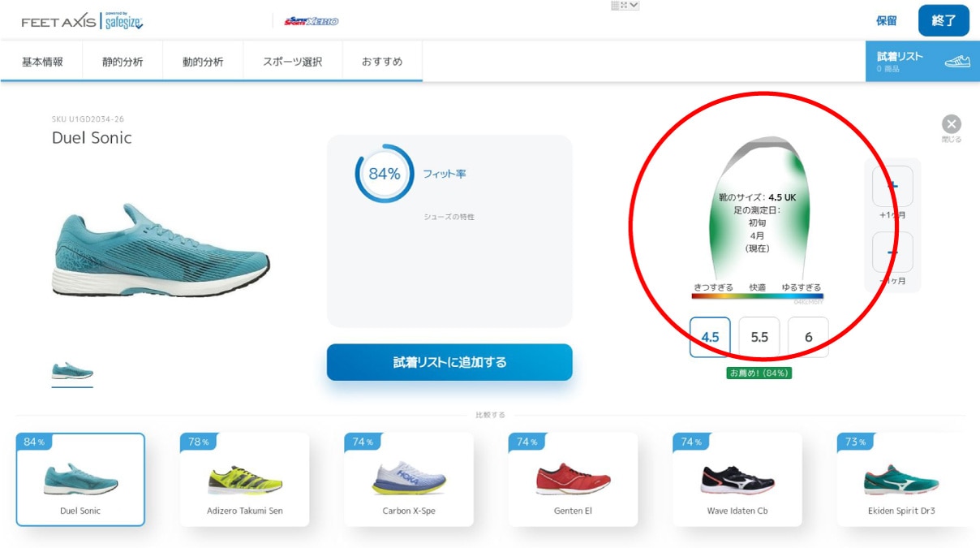This screenshot has width=980, height=548.
Task: Open the small dropdown at top center
Action: click(625, 6)
